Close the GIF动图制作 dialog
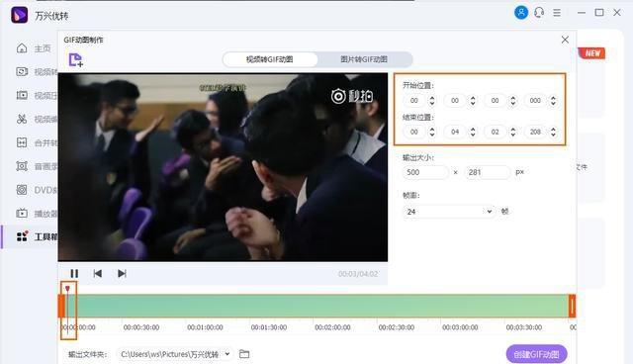 click(x=565, y=40)
